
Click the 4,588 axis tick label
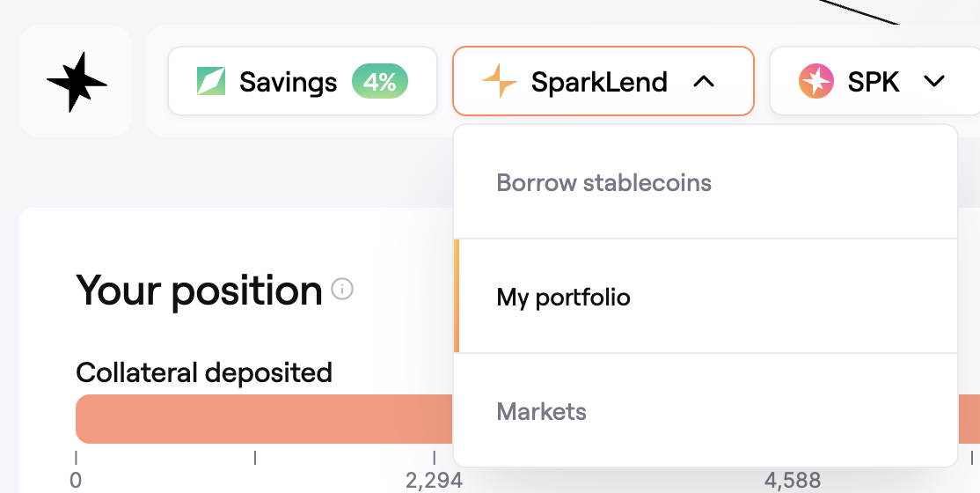click(x=792, y=481)
